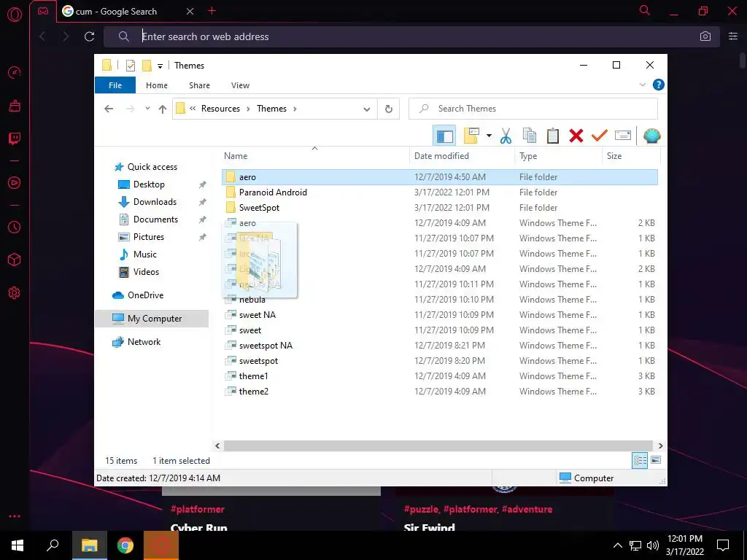Sort by the Type column header
The image size is (747, 560).
click(x=558, y=156)
